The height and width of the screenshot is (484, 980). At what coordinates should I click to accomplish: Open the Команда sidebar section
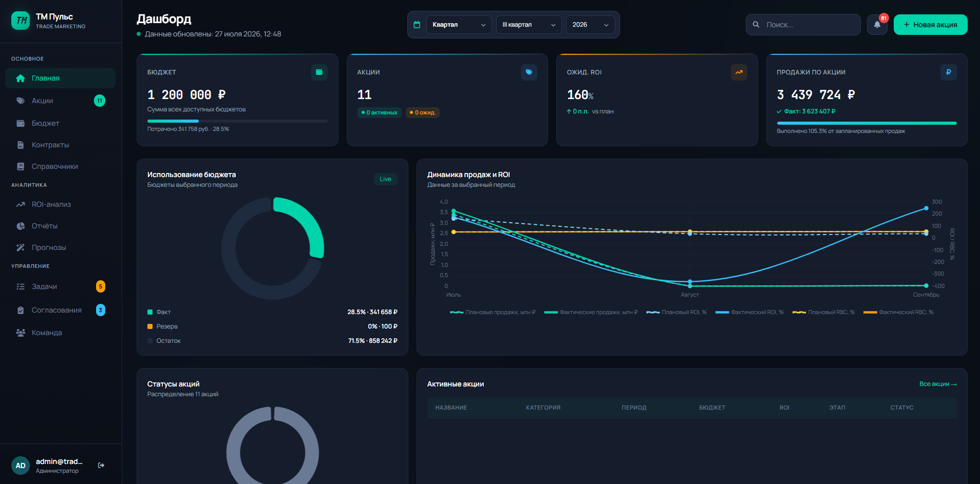[61, 333]
